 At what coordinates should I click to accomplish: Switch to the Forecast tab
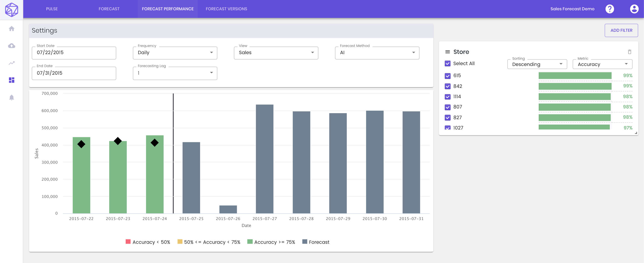coord(109,9)
